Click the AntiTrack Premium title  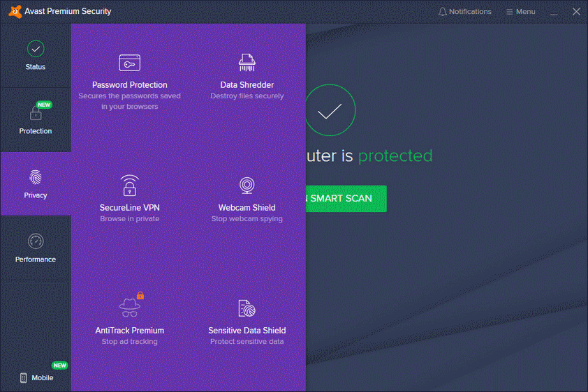click(130, 331)
